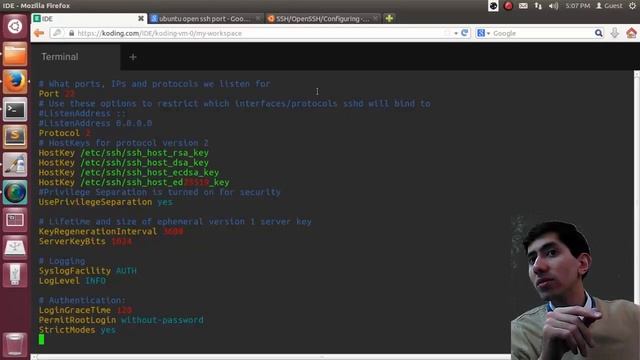The image size is (640, 360).
Task: Close the SSH/OpenSSH/Configuring tab
Action: pyautogui.click(x=375, y=18)
